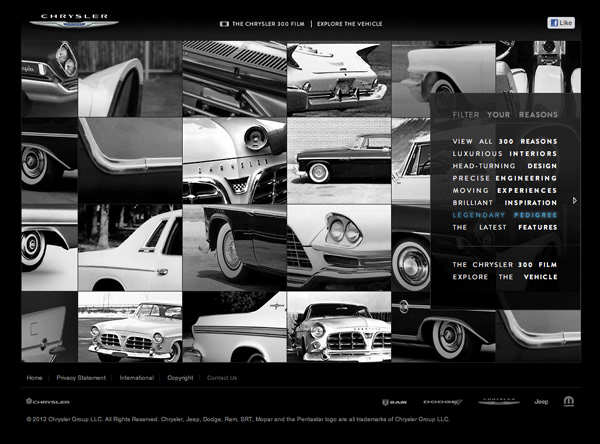Open the black car whitewall tire tile
The image size is (600, 444).
235,247
